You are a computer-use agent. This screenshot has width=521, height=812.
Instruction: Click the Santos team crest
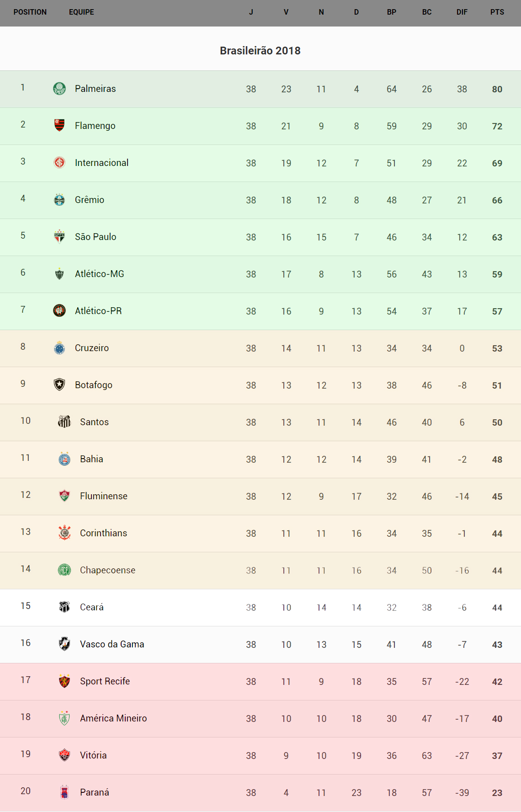[x=64, y=422]
